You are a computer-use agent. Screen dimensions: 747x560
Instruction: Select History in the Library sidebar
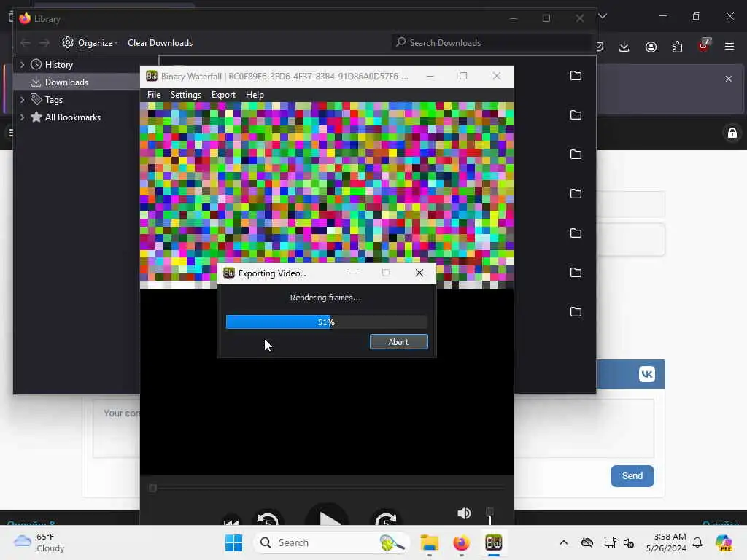[58, 64]
